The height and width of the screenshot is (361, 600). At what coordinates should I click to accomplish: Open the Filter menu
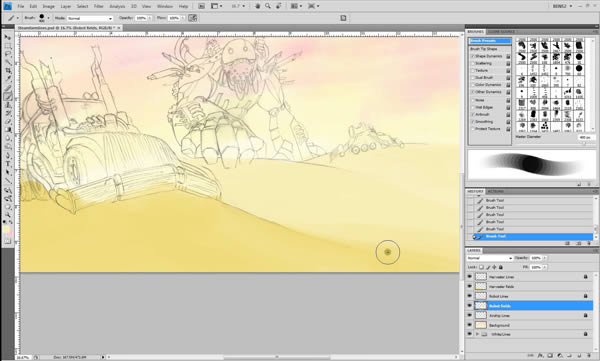[x=99, y=7]
